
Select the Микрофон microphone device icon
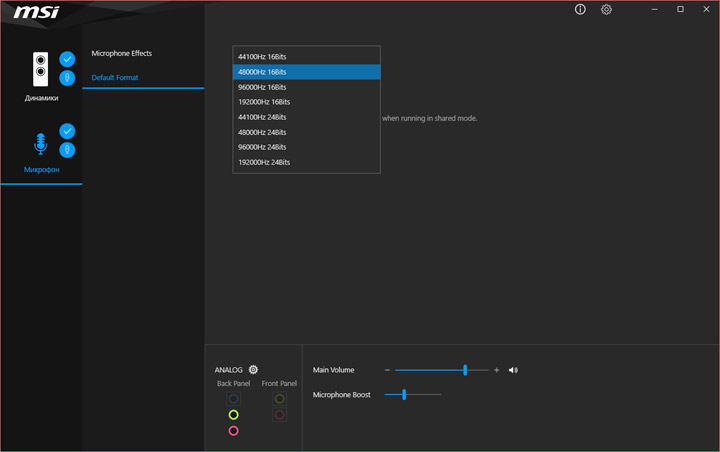tap(41, 145)
